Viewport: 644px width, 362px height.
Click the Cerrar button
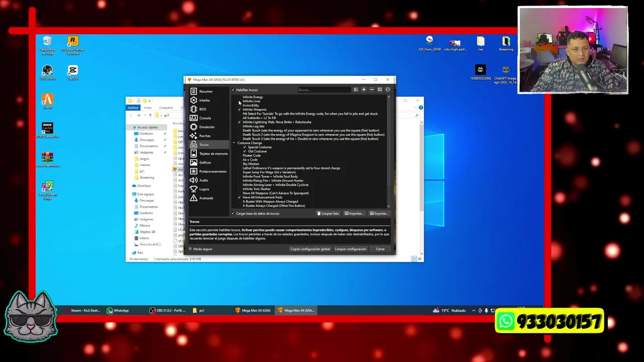tap(380, 249)
